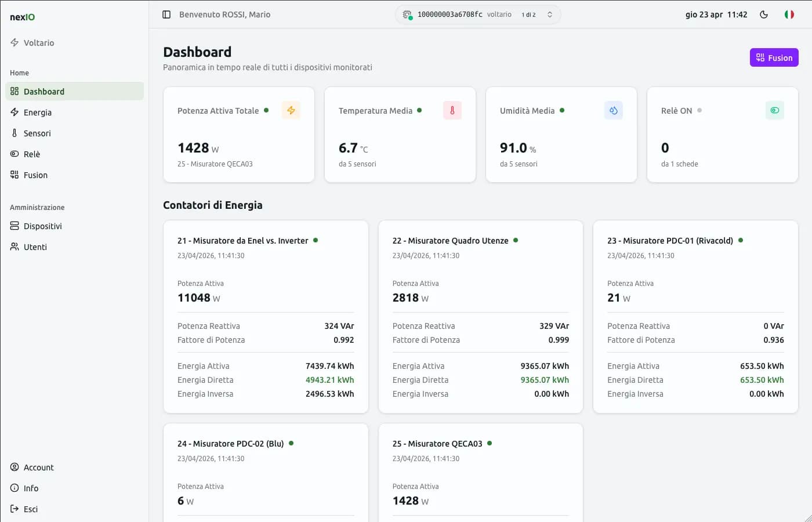The image size is (812, 522).
Task: Click the humidity droplet icon on Umidità Media card
Action: pyautogui.click(x=613, y=110)
